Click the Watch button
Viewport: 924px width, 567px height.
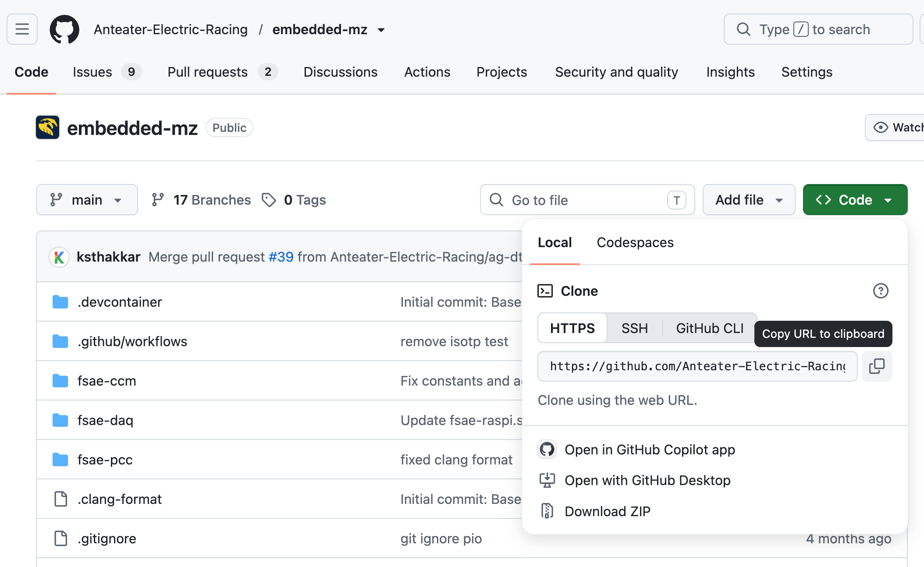click(895, 128)
